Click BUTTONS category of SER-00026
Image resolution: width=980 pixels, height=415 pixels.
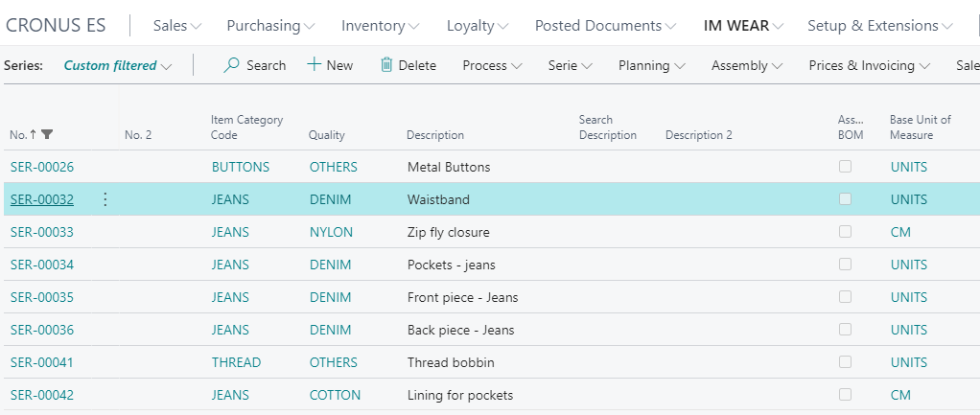click(241, 167)
